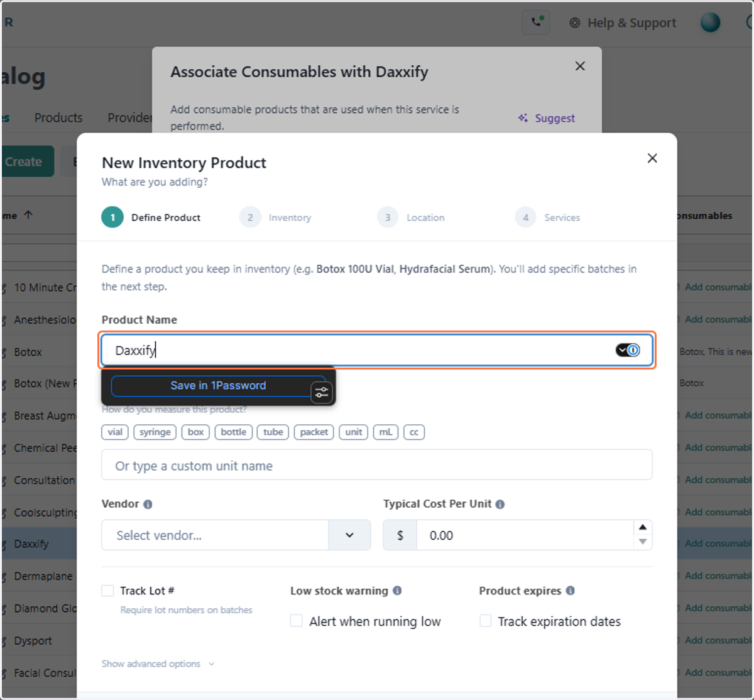This screenshot has height=700, width=754.
Task: Switch to Products tab in background catalog
Action: click(58, 118)
